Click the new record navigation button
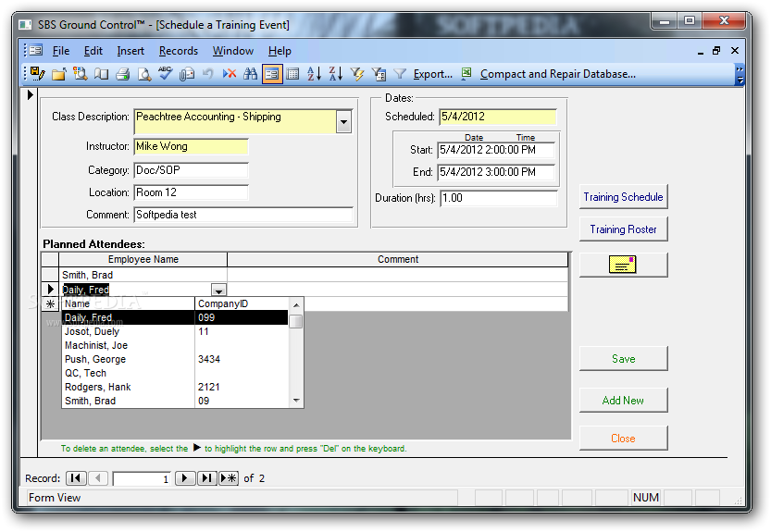The width and height of the screenshot is (771, 532). pyautogui.click(x=229, y=478)
